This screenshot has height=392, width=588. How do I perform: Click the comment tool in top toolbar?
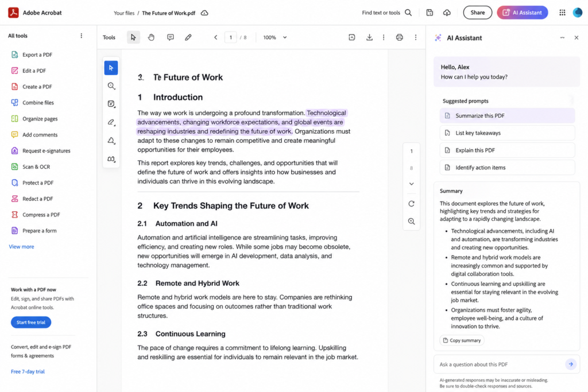[170, 37]
